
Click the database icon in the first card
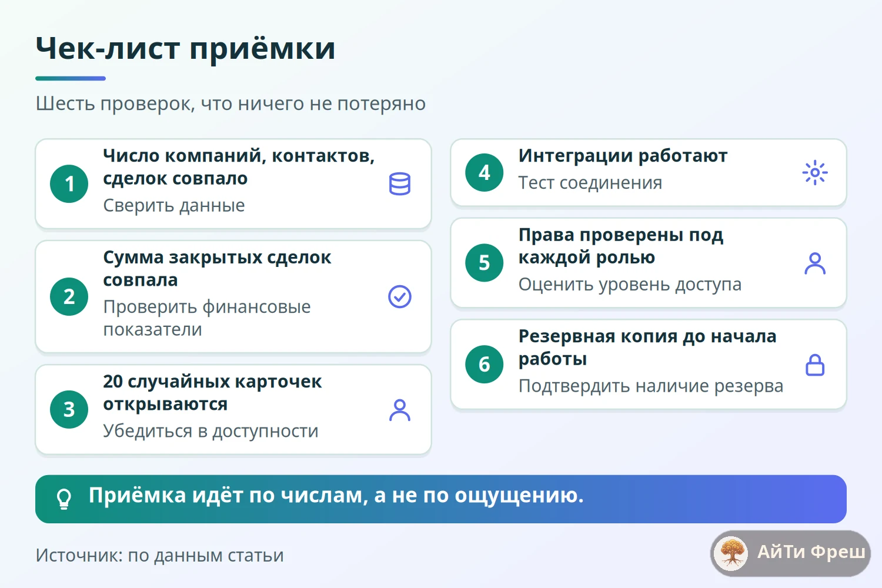pyautogui.click(x=400, y=184)
